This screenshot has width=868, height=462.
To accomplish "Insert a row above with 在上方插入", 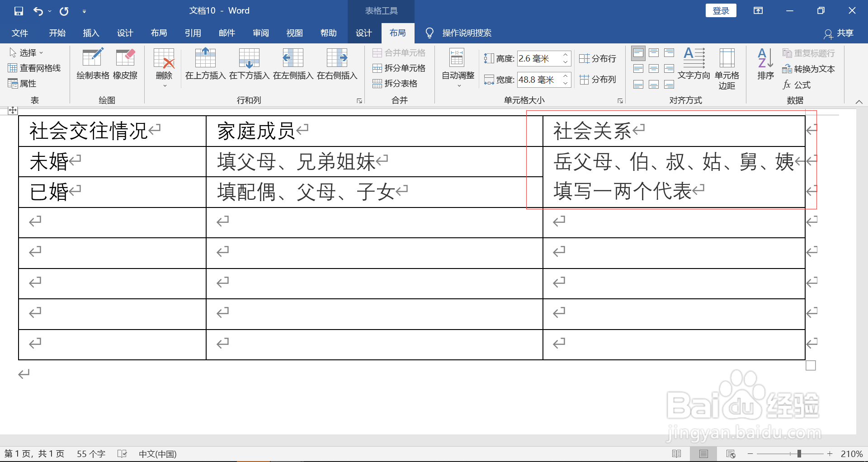I will click(205, 63).
